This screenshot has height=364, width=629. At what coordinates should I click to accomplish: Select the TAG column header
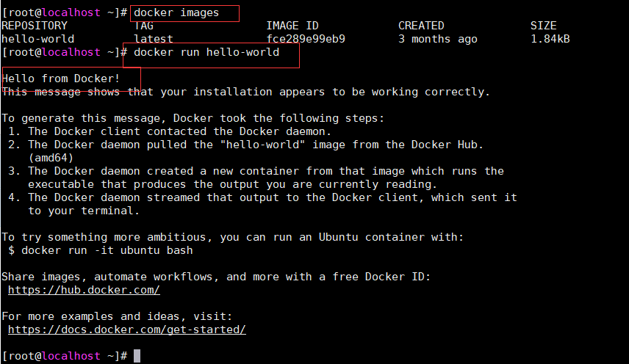(x=143, y=26)
